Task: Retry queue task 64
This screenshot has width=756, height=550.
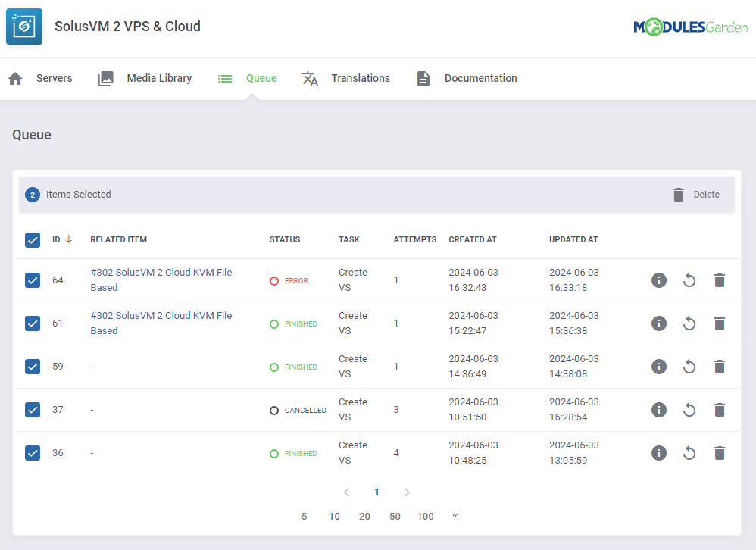Action: 689,280
